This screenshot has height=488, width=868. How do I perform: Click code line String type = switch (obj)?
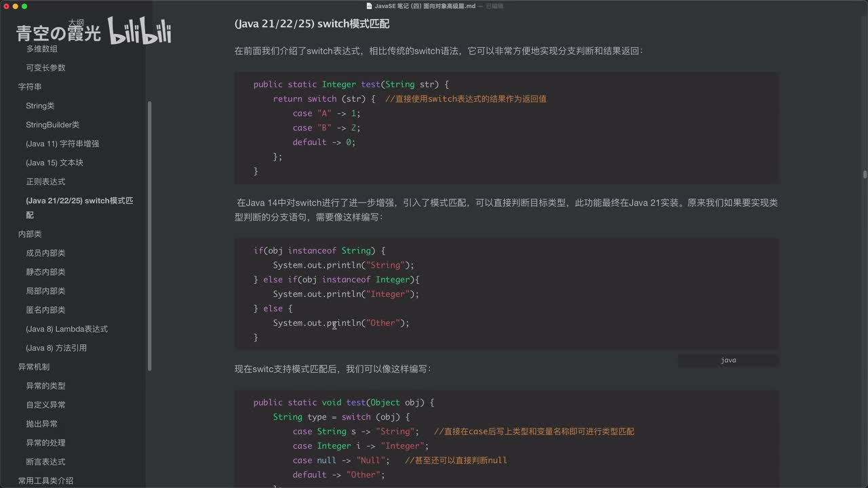point(342,417)
